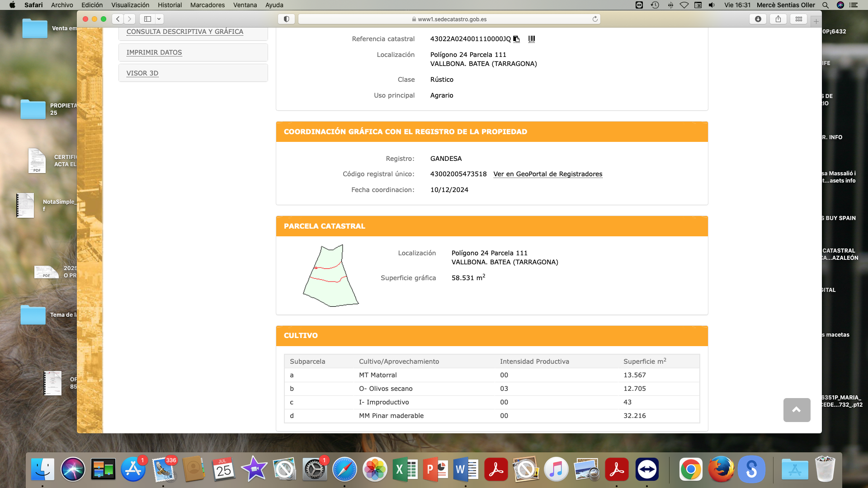868x488 pixels.
Task: Open Ver en GeoPortal de Registradores link
Action: pyautogui.click(x=547, y=174)
